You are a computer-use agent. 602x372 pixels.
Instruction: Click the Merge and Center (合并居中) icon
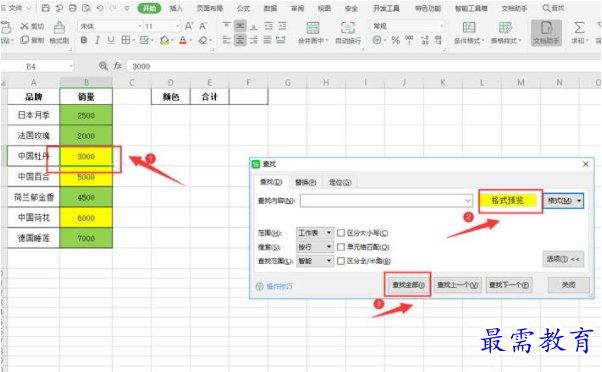point(313,28)
